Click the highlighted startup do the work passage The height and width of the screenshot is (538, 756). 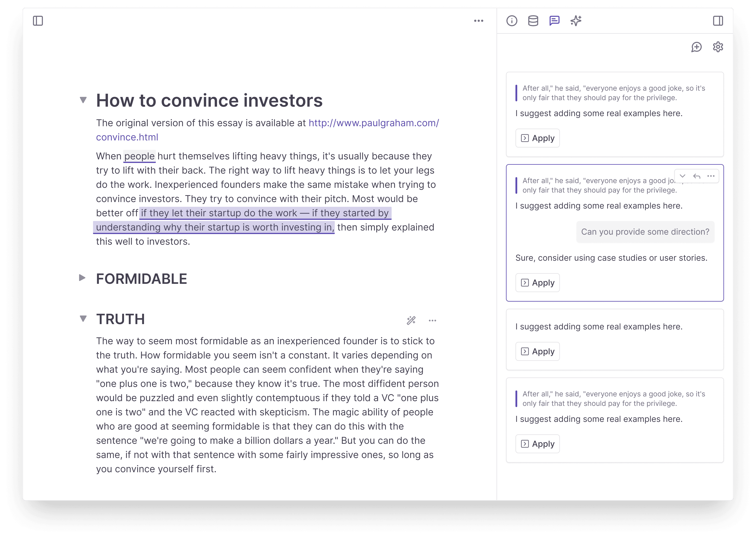(x=242, y=220)
